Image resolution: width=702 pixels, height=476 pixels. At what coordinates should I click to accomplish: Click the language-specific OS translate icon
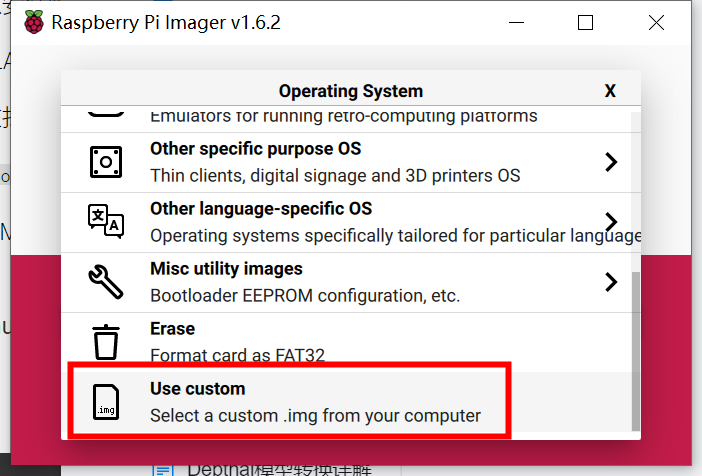(106, 221)
